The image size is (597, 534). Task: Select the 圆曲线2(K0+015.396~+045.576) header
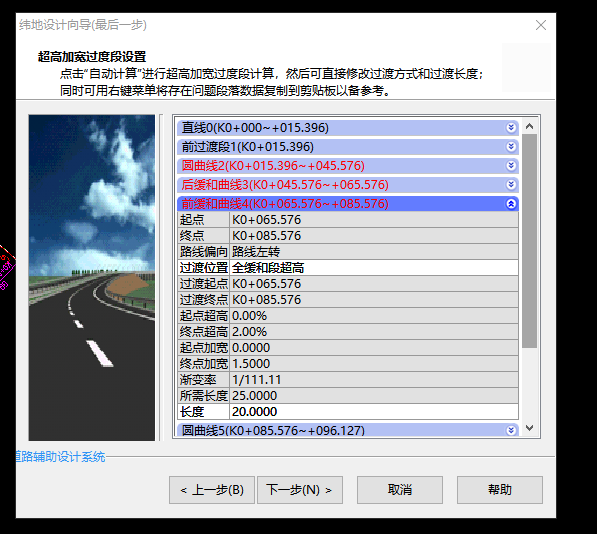point(348,166)
